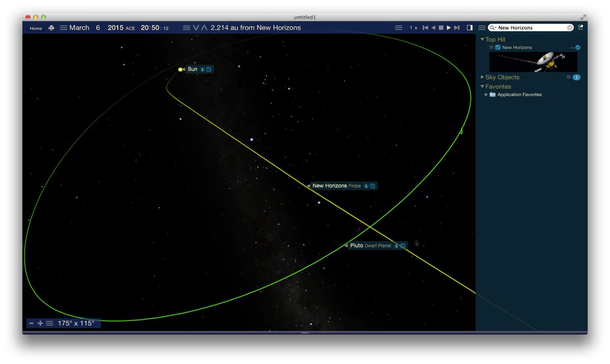Open the field of view menu icon

click(49, 323)
